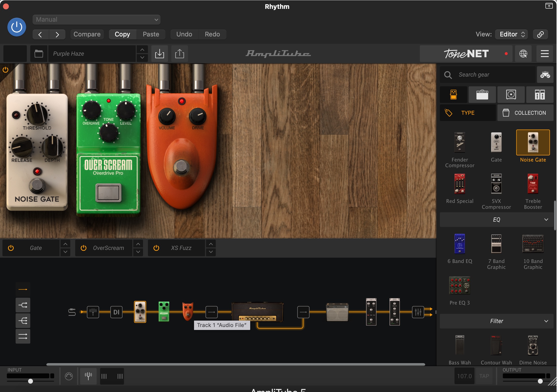Select the rack effects category tab
The image size is (557, 392).
540,95
